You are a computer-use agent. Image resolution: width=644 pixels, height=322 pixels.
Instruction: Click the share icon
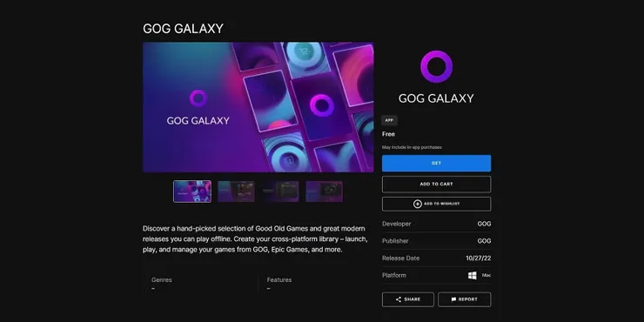coord(398,299)
